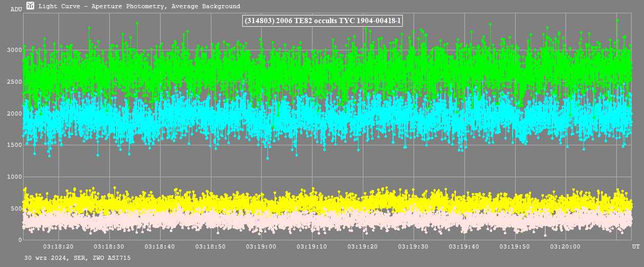
Task: Click the 03:19:10 time tick label
Action: [x=312, y=246]
